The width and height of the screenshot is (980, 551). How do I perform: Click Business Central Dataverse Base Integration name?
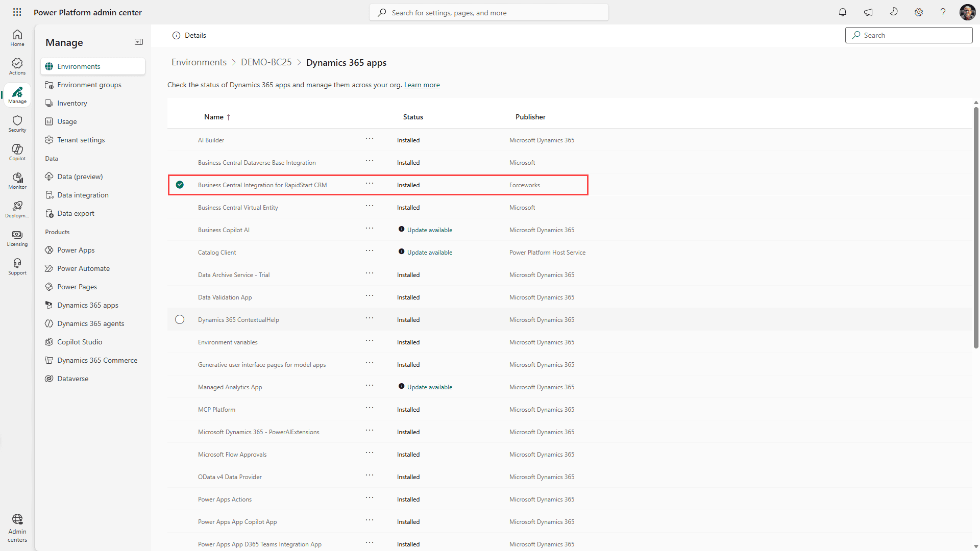pyautogui.click(x=257, y=163)
